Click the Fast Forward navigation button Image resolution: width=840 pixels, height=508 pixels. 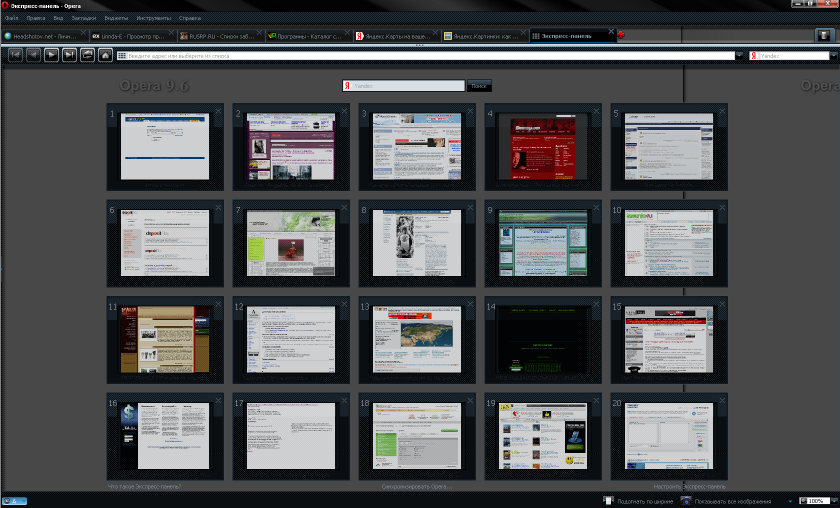69,55
